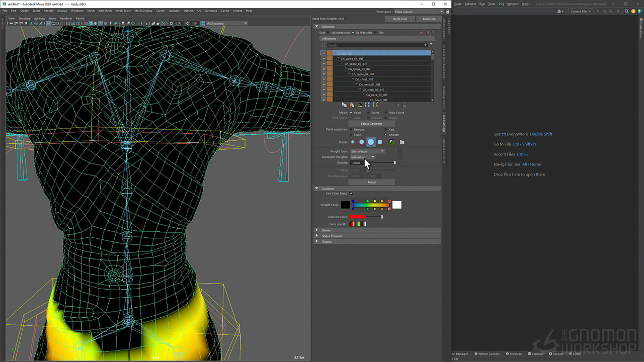The image size is (644, 362).
Task: Open the Mesh Tools menu
Action: pos(123,11)
